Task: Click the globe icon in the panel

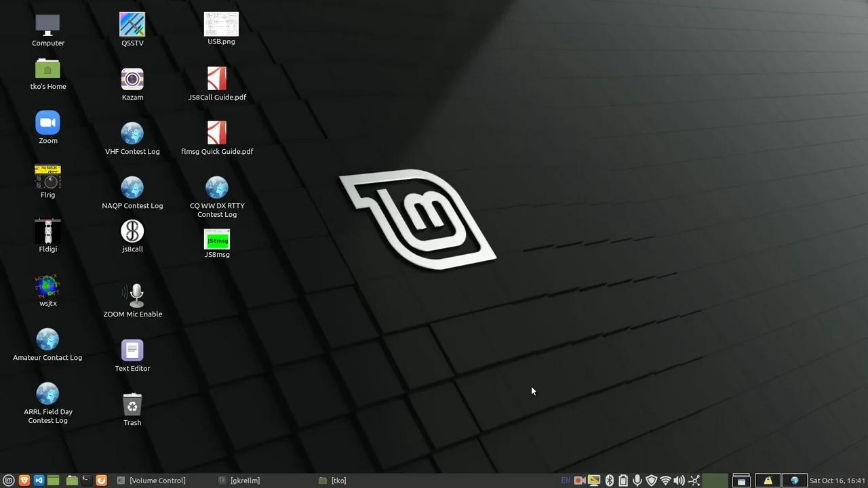Action: [795, 481]
